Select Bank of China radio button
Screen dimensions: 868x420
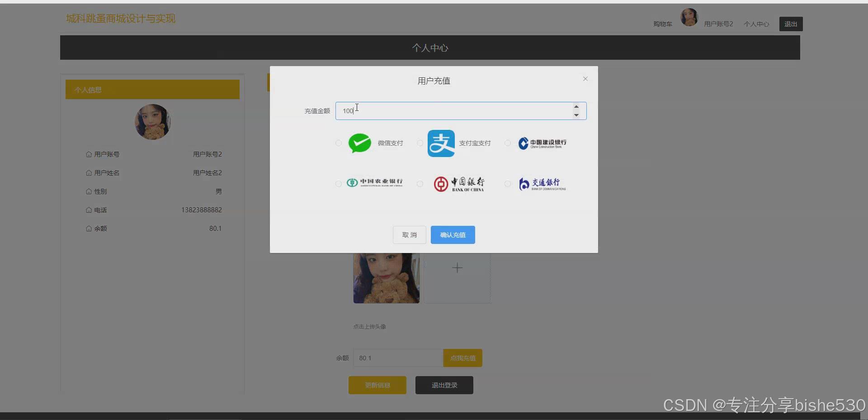[420, 183]
